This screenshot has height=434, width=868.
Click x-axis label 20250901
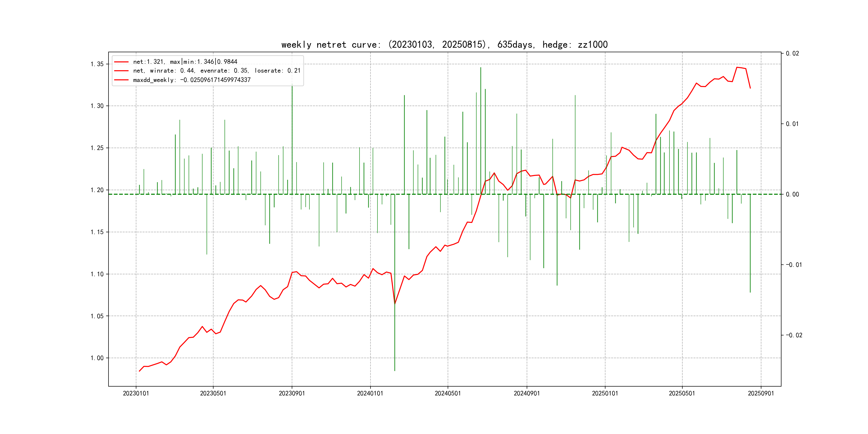click(x=761, y=393)
